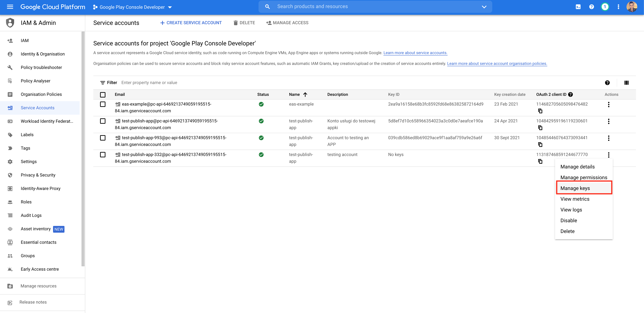Check the test-publish-app-993 service account row
644x313 pixels.
103,138
